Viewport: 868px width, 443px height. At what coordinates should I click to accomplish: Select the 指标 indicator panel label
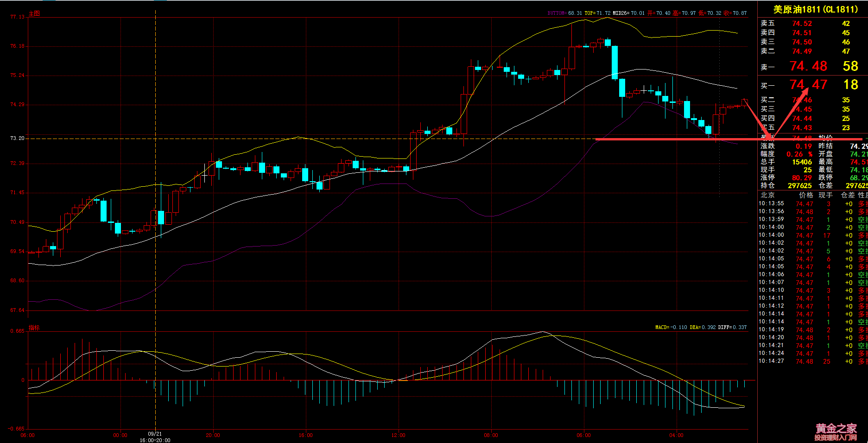[34, 328]
